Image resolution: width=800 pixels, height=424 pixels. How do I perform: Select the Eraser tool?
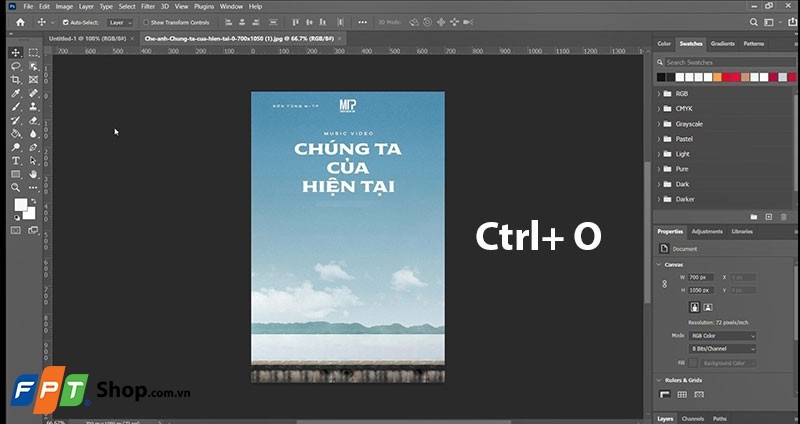pyautogui.click(x=33, y=120)
